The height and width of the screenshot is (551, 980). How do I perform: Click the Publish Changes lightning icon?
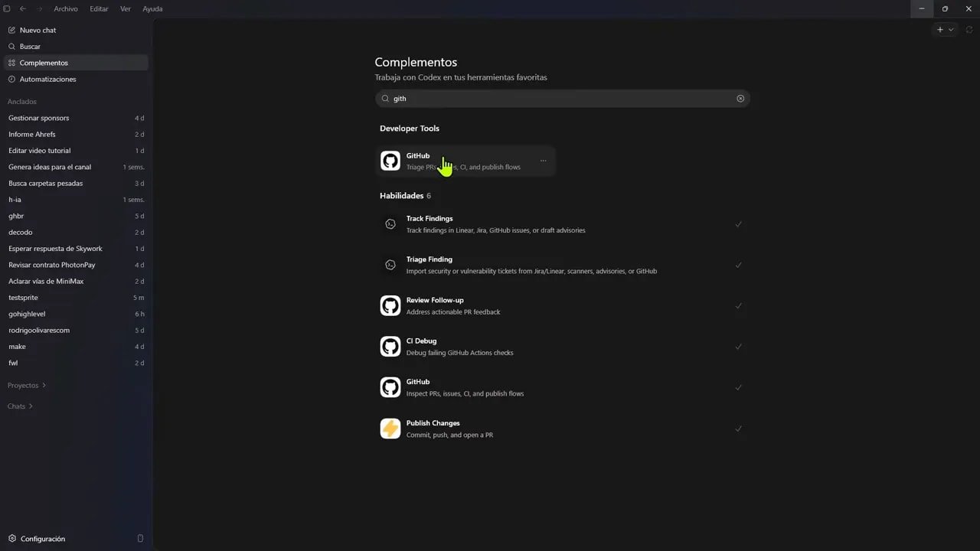[390, 429]
